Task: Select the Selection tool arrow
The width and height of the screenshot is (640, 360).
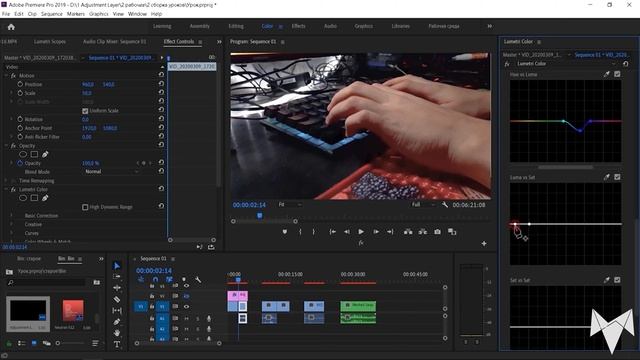Action: [117, 266]
